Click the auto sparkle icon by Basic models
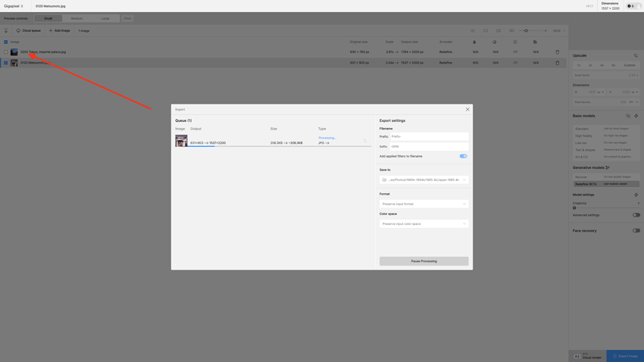 tap(636, 116)
